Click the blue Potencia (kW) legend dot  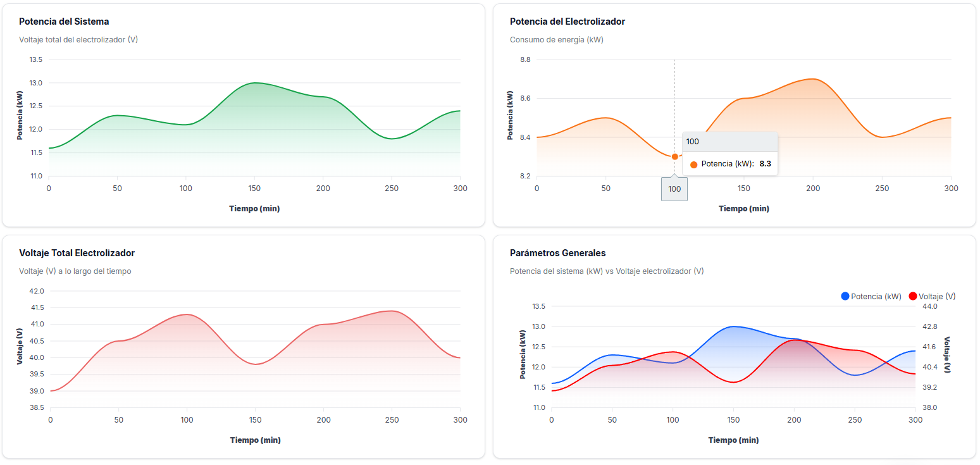tap(845, 296)
